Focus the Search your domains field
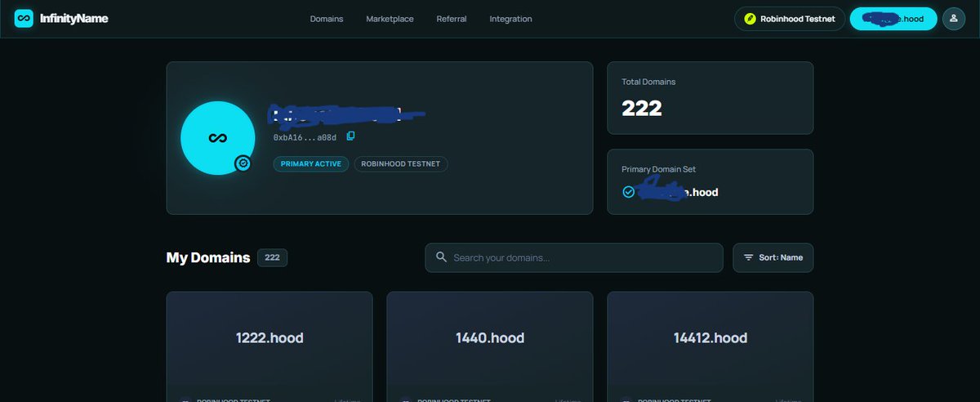 tap(574, 257)
